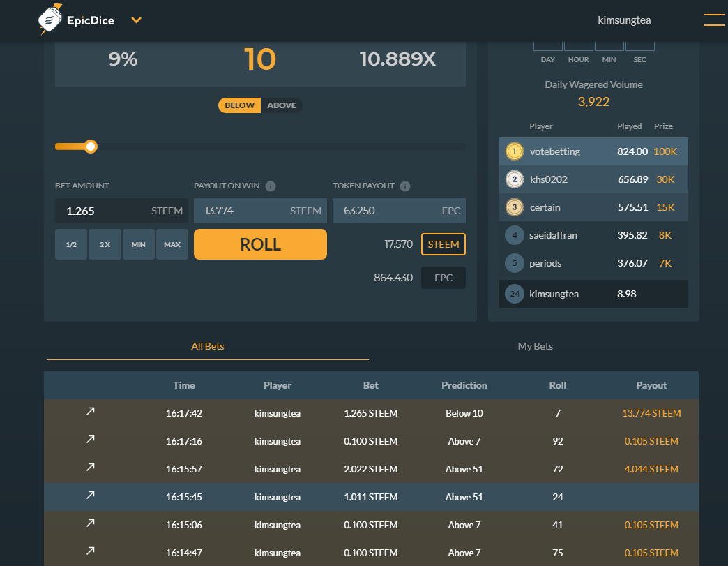Open the kimsungtea account name in header
The width and height of the screenshot is (728, 566).
point(624,20)
